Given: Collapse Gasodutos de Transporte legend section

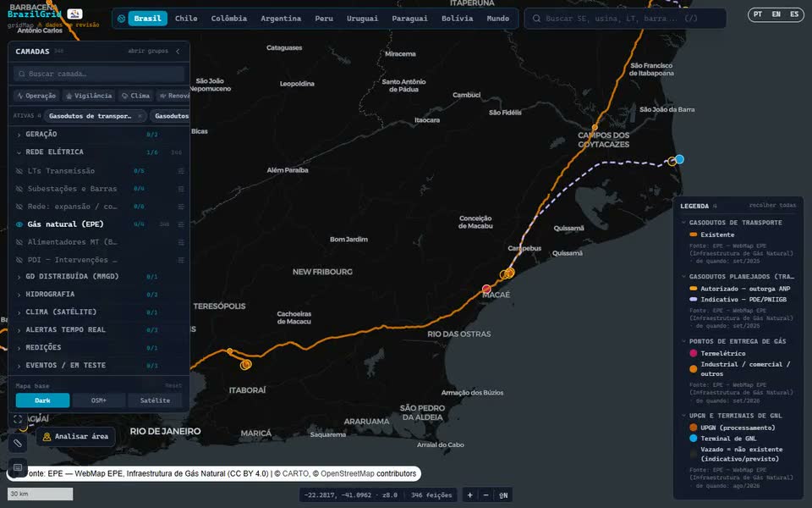Looking at the screenshot, I should tap(683, 223).
